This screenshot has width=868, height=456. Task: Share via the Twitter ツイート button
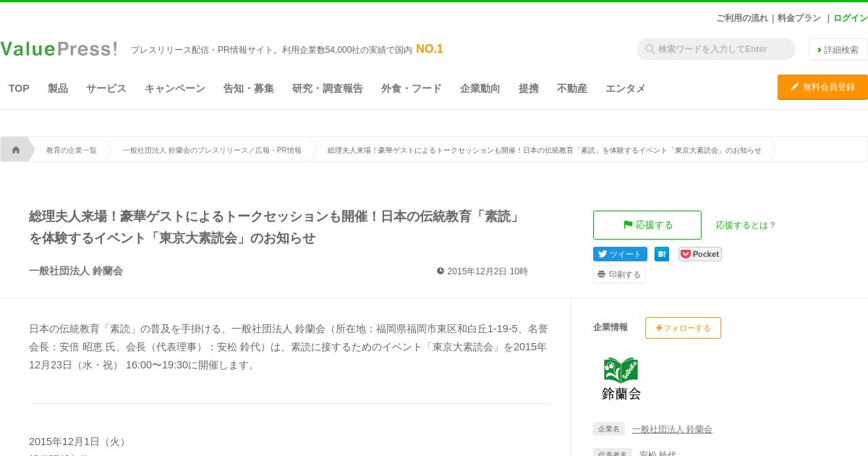tap(620, 254)
